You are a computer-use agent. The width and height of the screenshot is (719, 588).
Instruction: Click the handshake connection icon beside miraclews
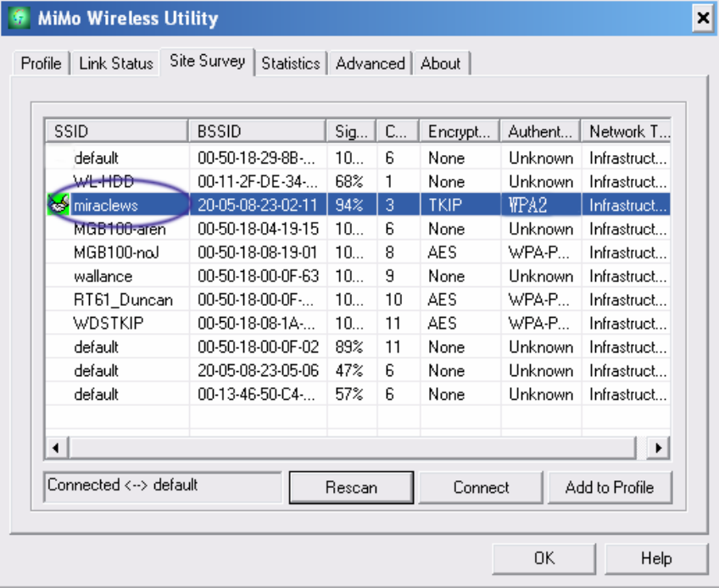point(59,204)
